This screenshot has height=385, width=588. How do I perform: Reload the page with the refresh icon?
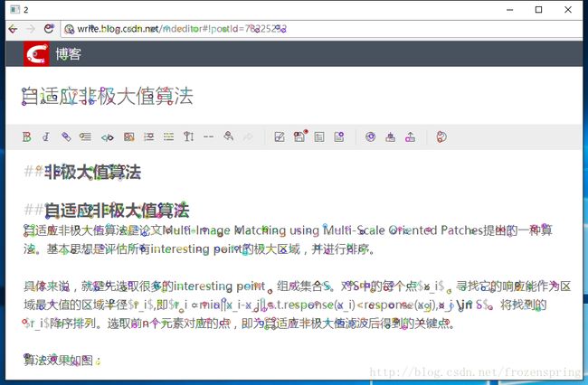click(49, 28)
